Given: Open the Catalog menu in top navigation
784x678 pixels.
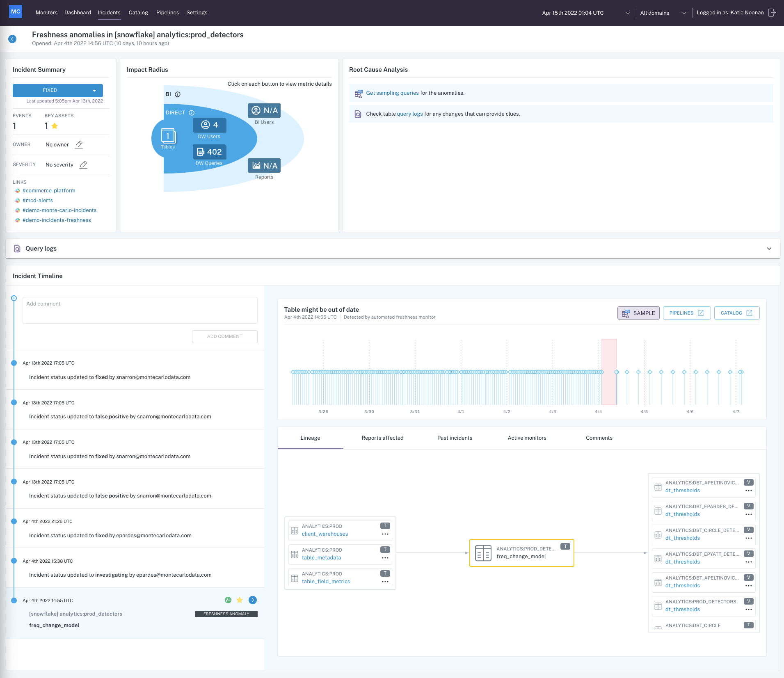Looking at the screenshot, I should (x=138, y=13).
